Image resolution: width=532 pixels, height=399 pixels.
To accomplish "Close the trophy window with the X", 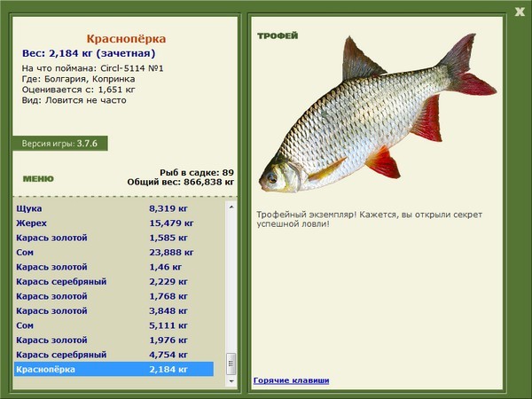I will click(x=520, y=12).
